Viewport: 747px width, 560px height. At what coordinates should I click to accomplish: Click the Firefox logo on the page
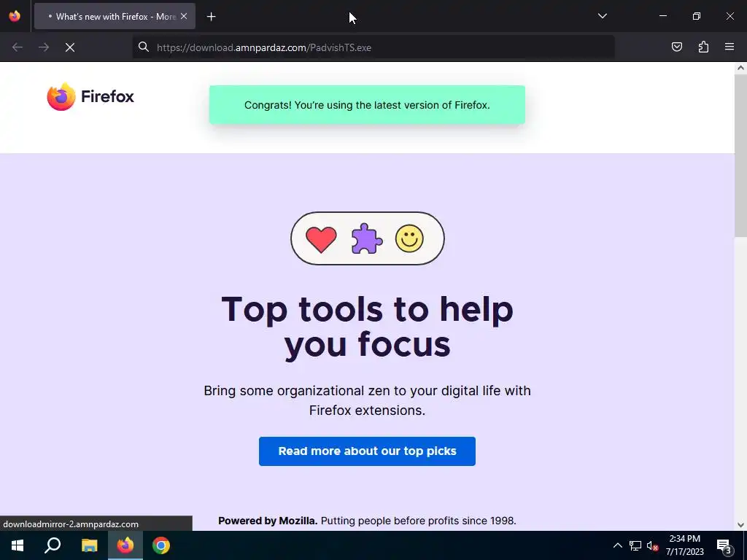click(x=90, y=96)
